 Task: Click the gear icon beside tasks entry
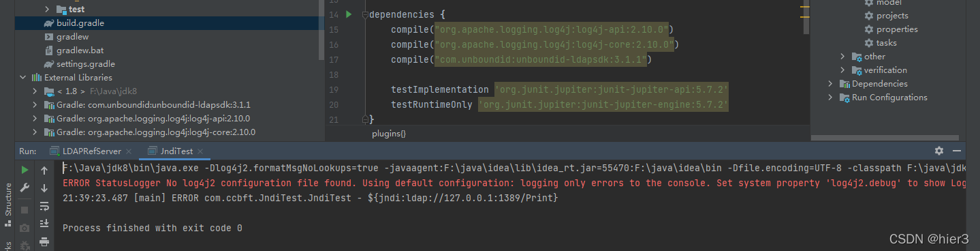point(869,43)
